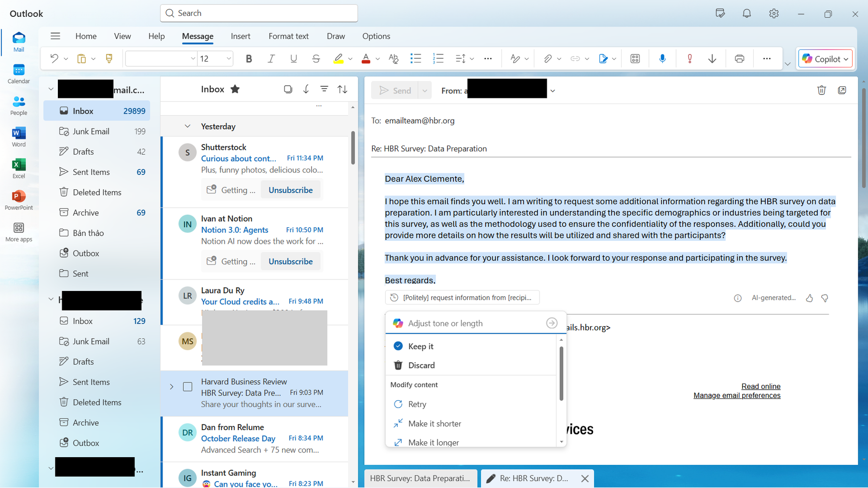Collapse the Yesterday message group

[188, 126]
